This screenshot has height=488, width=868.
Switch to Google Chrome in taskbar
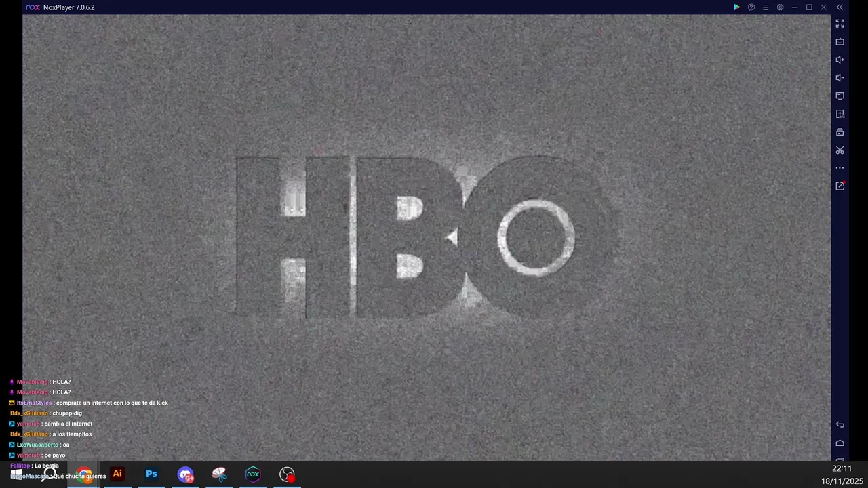[x=84, y=474]
